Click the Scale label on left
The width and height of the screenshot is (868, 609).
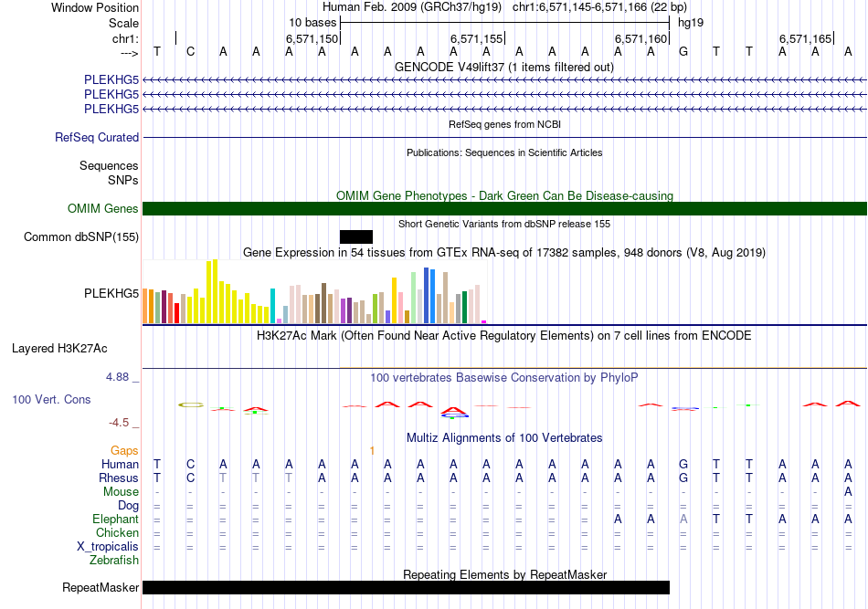(123, 23)
